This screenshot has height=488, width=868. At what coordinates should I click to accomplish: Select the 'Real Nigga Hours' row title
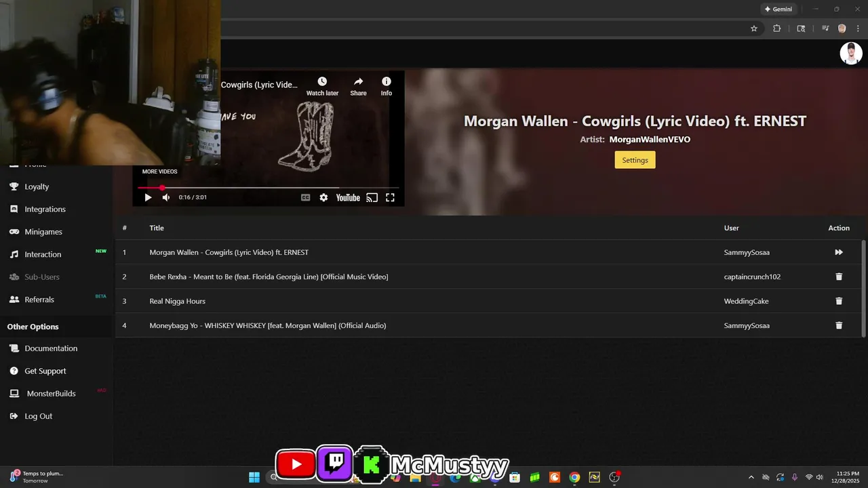coord(177,301)
